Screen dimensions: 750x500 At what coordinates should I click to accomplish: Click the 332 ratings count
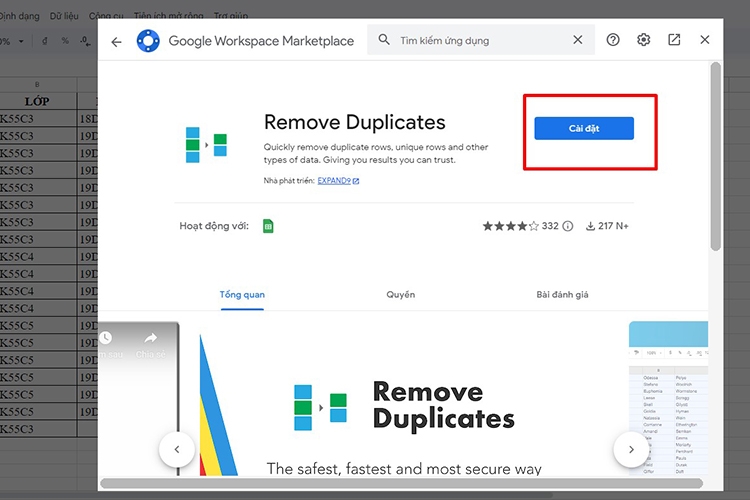click(x=550, y=226)
